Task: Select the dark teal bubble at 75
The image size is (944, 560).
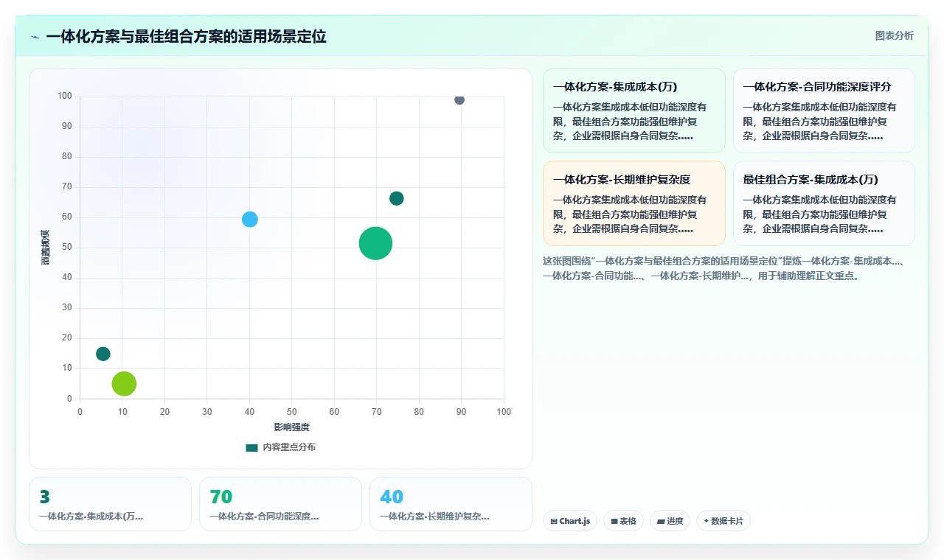Action: coord(397,198)
